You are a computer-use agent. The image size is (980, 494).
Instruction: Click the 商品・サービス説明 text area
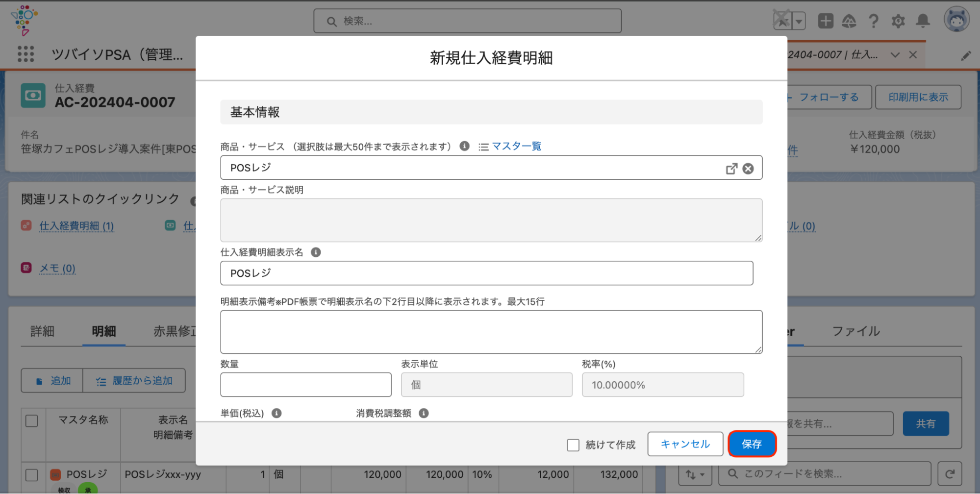coord(491,220)
